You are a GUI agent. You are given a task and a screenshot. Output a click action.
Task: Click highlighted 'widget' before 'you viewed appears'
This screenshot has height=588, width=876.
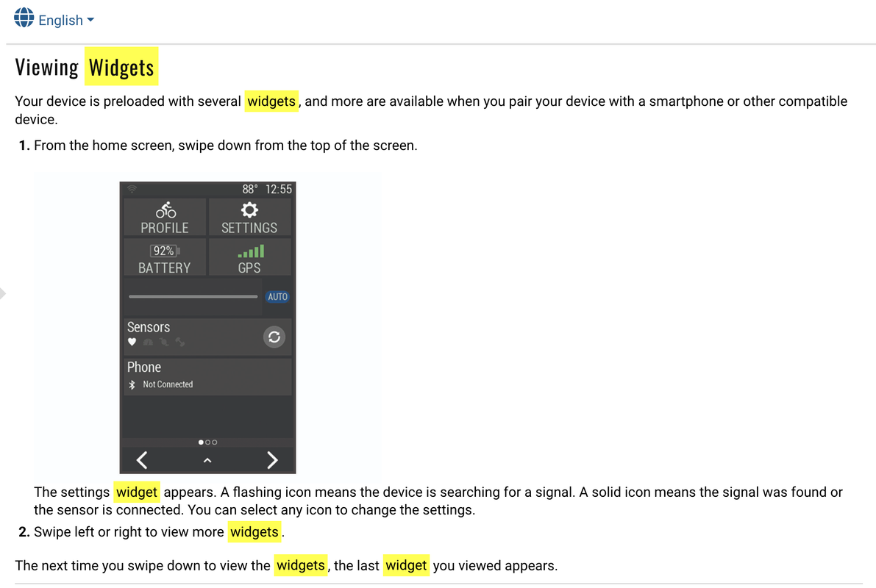pos(406,565)
